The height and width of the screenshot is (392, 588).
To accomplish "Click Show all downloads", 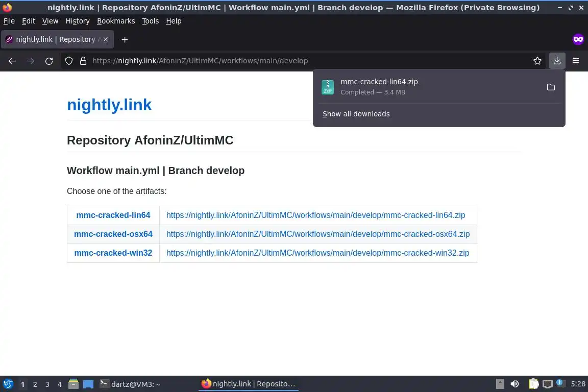I will point(356,114).
